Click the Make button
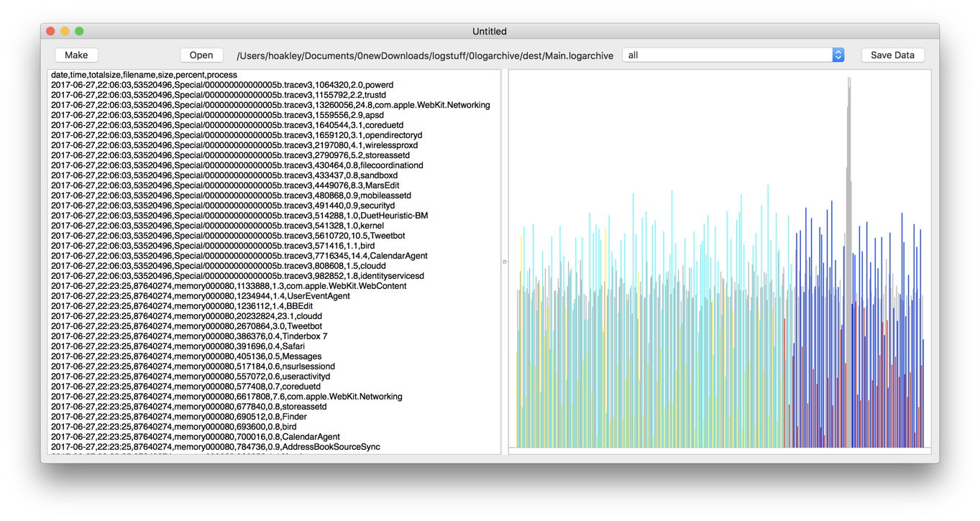 pos(76,55)
